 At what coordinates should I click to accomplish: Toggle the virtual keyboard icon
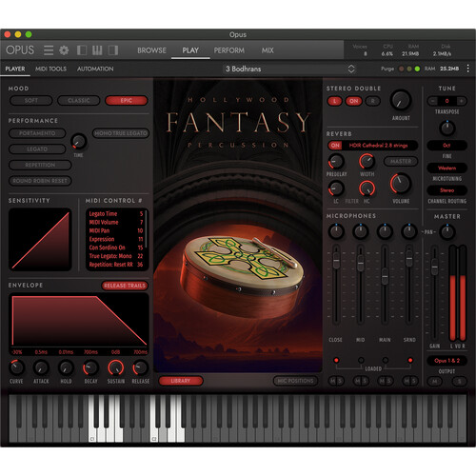[x=97, y=50]
